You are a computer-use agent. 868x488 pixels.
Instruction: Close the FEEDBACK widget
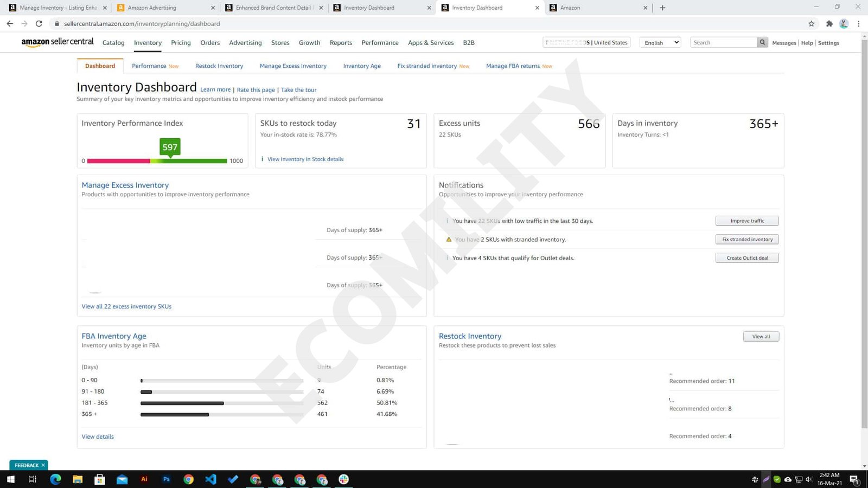[43, 465]
